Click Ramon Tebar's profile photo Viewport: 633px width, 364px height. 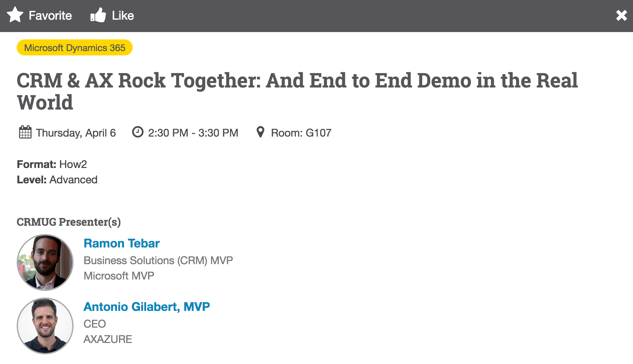click(x=45, y=262)
